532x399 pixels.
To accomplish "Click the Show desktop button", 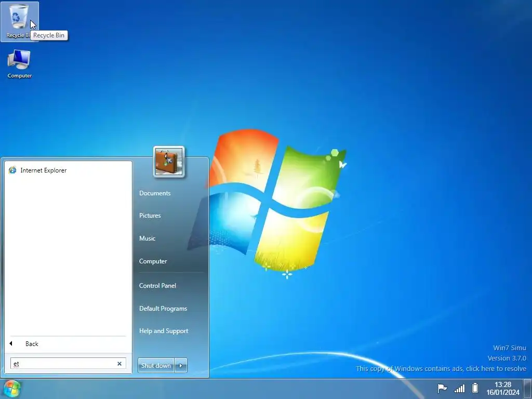I will [528, 389].
